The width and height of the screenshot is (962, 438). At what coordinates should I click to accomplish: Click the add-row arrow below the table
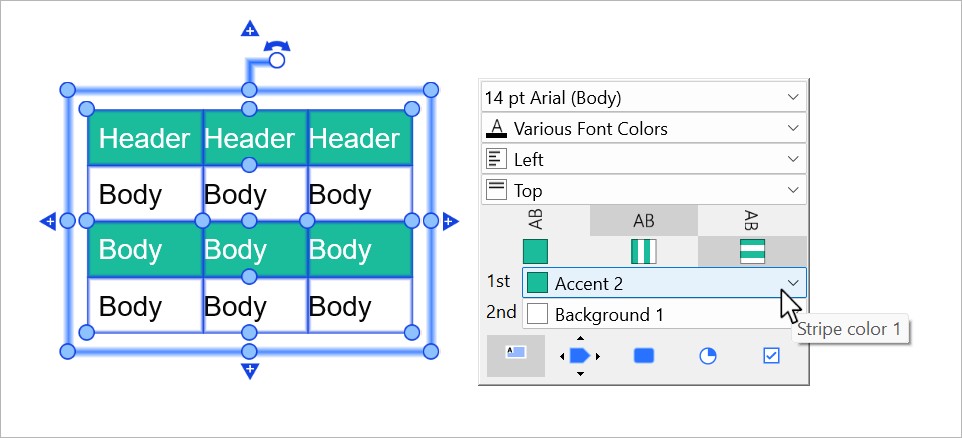click(250, 371)
